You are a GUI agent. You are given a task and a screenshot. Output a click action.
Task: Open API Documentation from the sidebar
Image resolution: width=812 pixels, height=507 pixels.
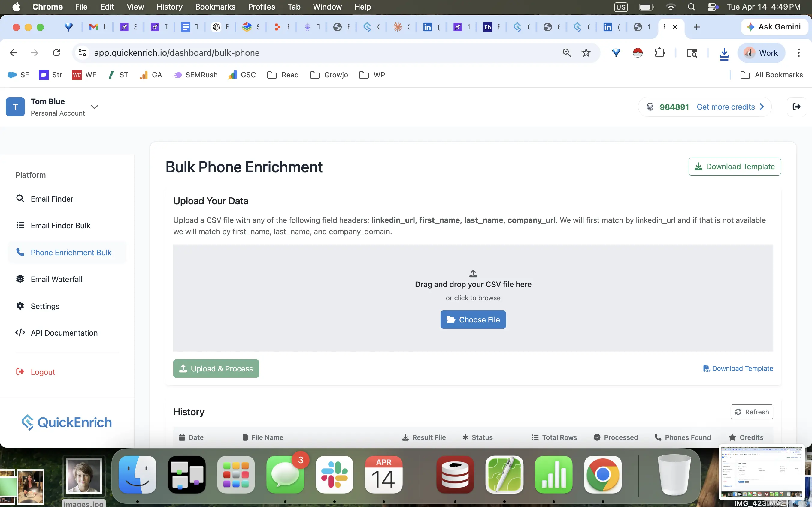(64, 333)
